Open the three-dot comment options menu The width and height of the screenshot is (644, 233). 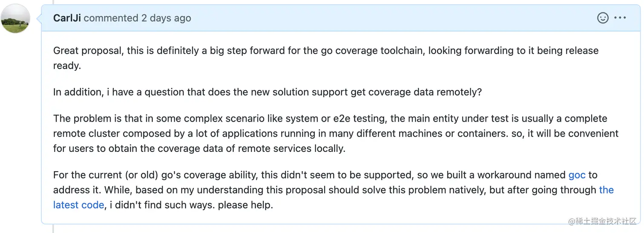pyautogui.click(x=620, y=18)
